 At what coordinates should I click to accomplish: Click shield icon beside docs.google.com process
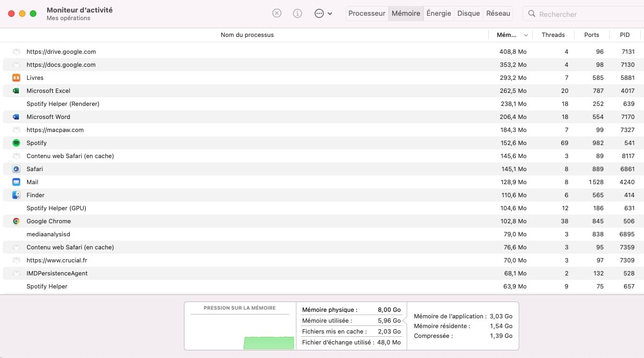coord(16,65)
